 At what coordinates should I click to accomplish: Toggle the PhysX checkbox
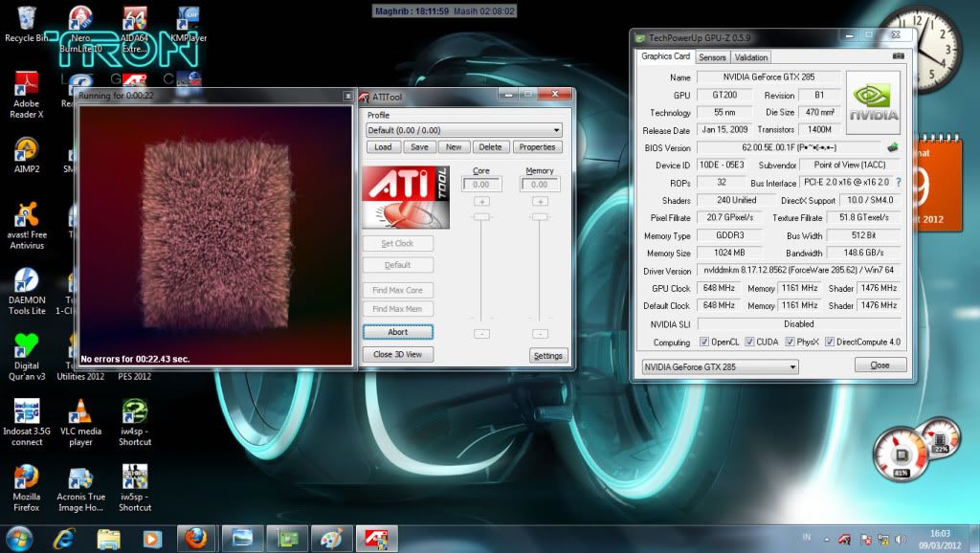point(790,342)
